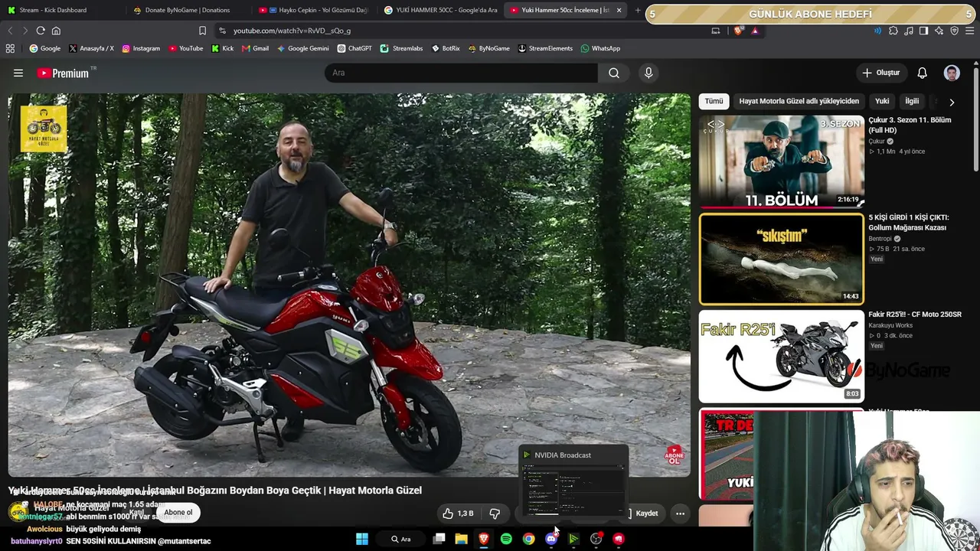Open Spotify from the taskbar
Viewport: 980px width, 551px height.
click(506, 539)
